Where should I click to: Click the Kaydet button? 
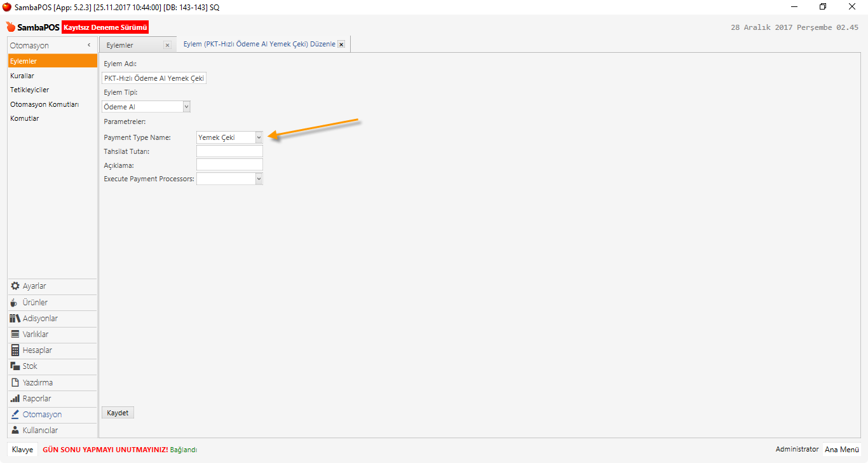[x=118, y=413]
